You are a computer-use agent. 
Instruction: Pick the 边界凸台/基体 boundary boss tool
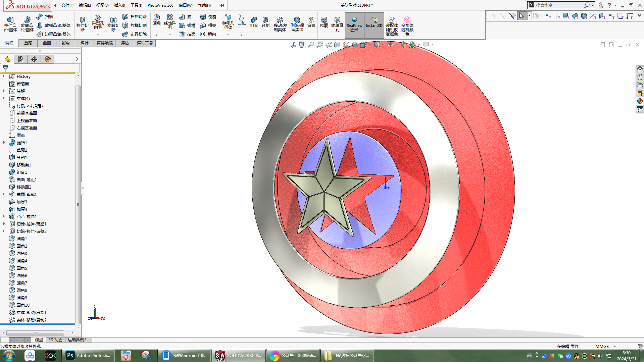click(54, 34)
